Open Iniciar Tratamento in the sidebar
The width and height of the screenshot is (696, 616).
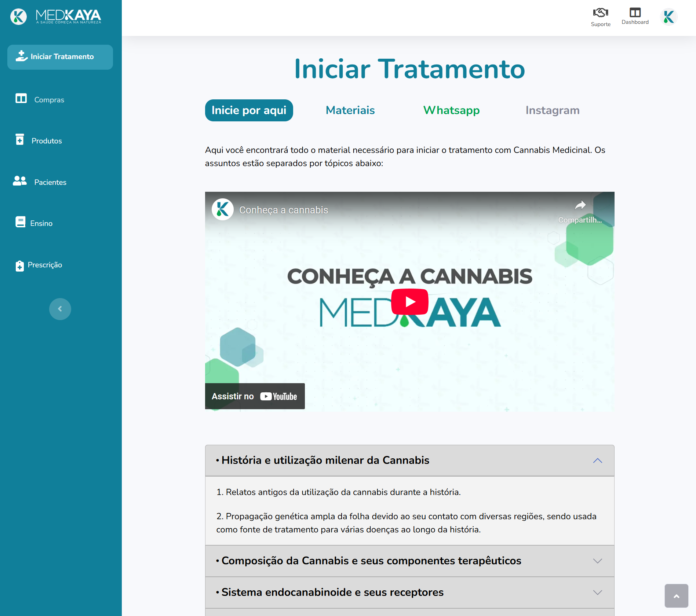coord(60,57)
